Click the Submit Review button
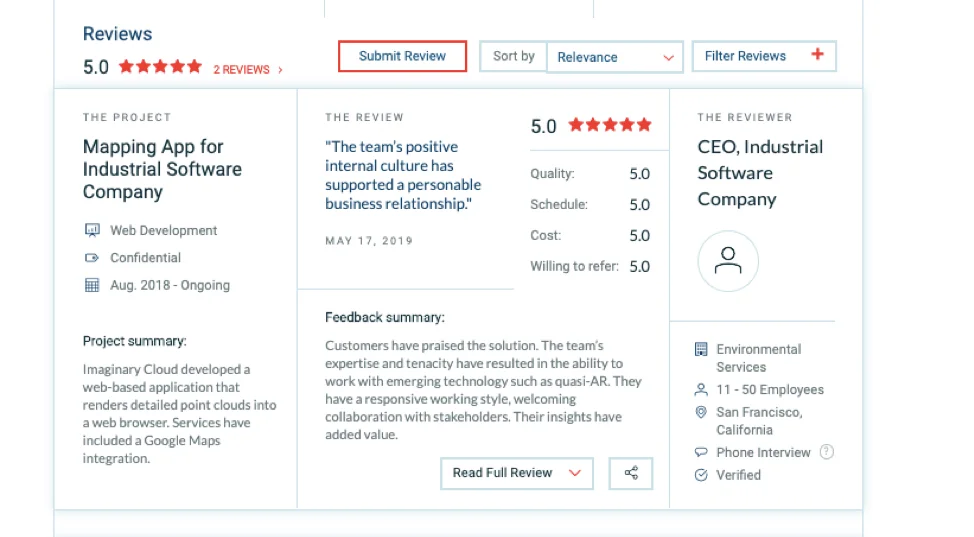The image size is (974, 537). point(402,57)
